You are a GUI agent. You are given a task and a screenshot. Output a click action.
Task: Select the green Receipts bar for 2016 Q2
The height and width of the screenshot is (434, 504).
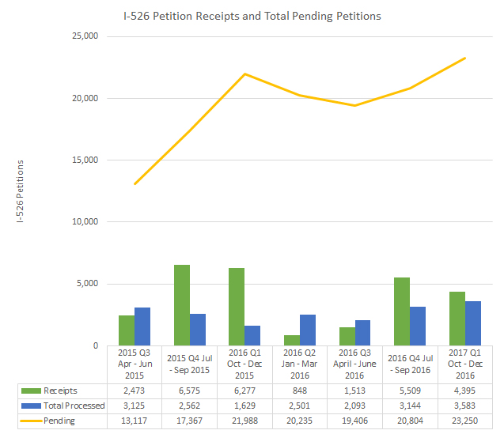(292, 340)
